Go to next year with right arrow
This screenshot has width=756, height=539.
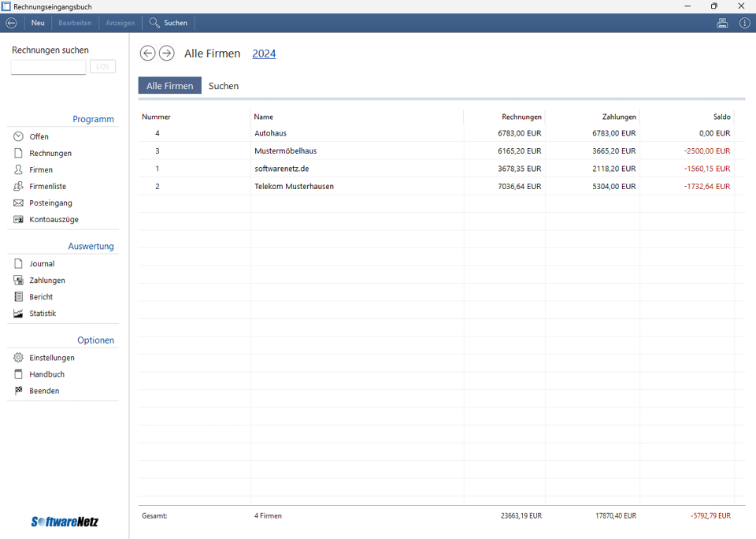click(166, 54)
